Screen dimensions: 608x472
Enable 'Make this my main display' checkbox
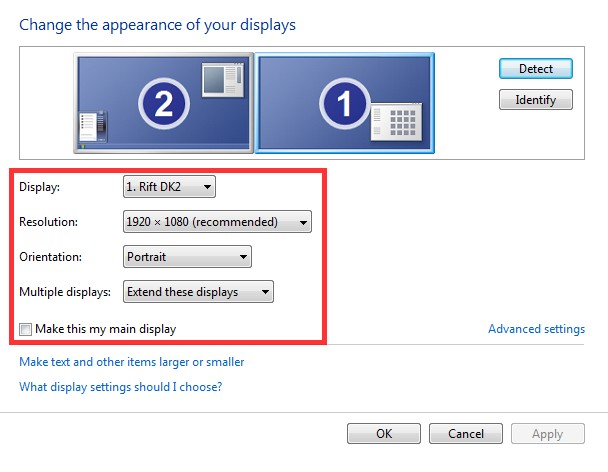(x=25, y=329)
